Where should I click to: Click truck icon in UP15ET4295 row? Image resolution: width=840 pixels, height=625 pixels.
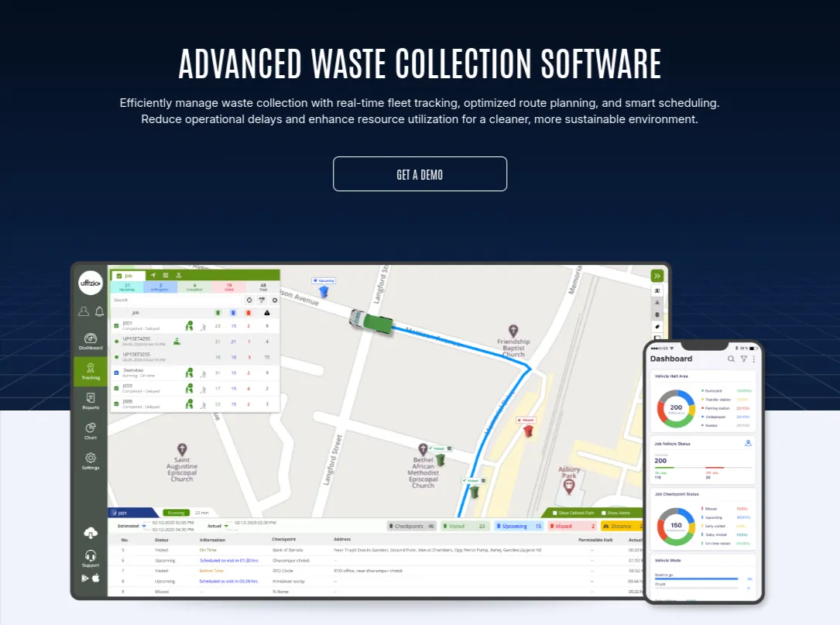tap(177, 341)
